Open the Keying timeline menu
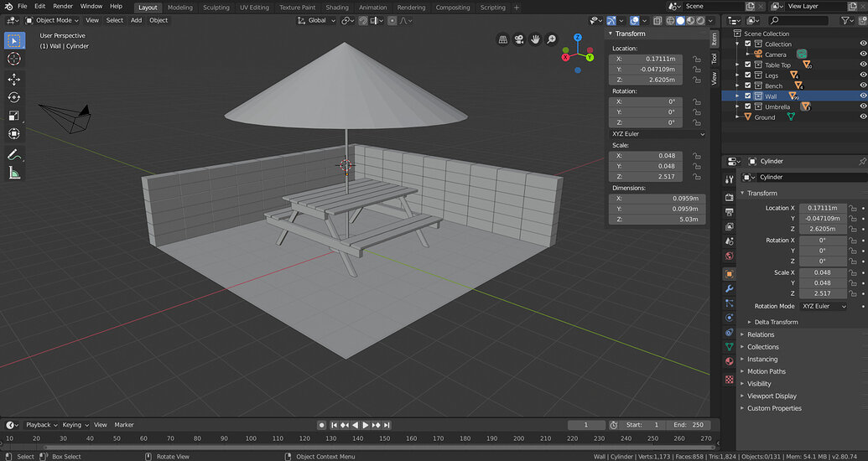The height and width of the screenshot is (461, 868). click(75, 425)
